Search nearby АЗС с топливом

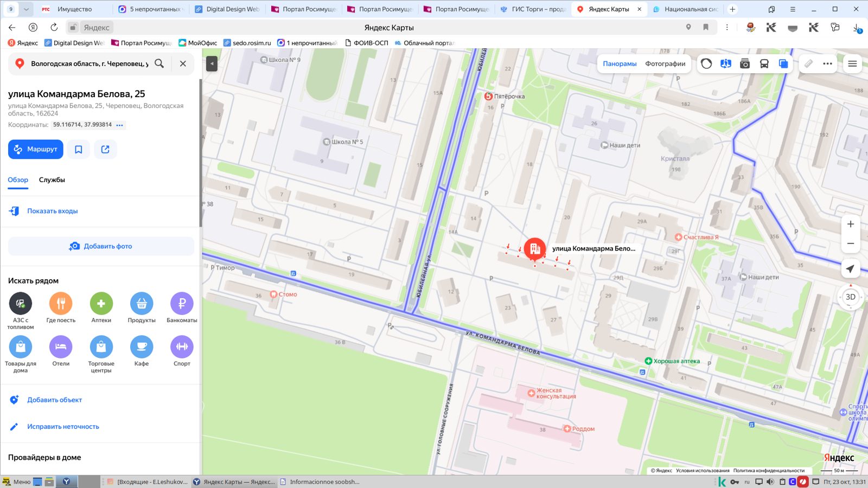21,311
